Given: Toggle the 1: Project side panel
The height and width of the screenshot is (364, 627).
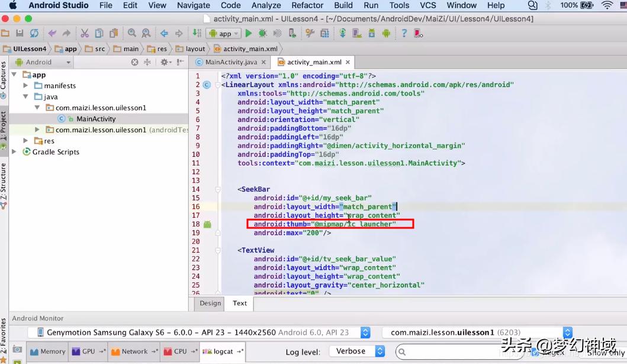Looking at the screenshot, I should [x=4, y=127].
